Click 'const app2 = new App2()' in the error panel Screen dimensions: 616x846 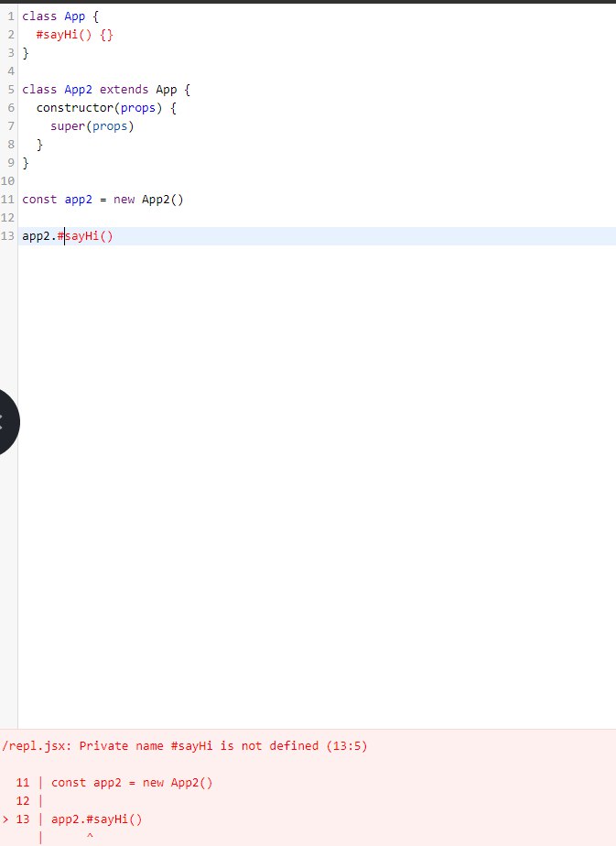pos(132,783)
